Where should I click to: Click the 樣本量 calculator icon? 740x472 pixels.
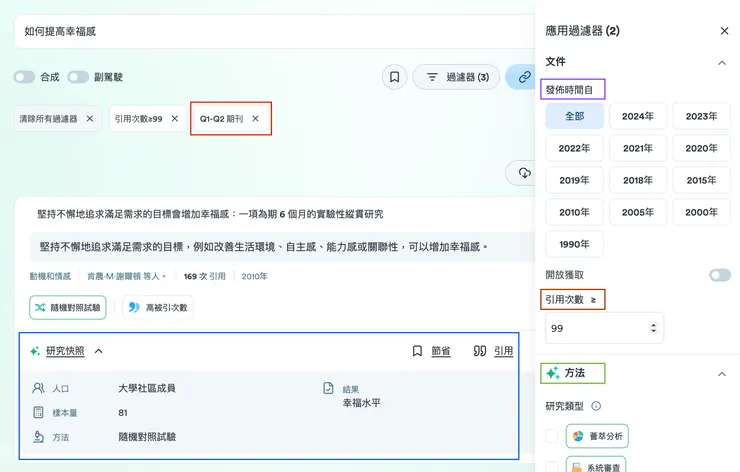tap(38, 413)
